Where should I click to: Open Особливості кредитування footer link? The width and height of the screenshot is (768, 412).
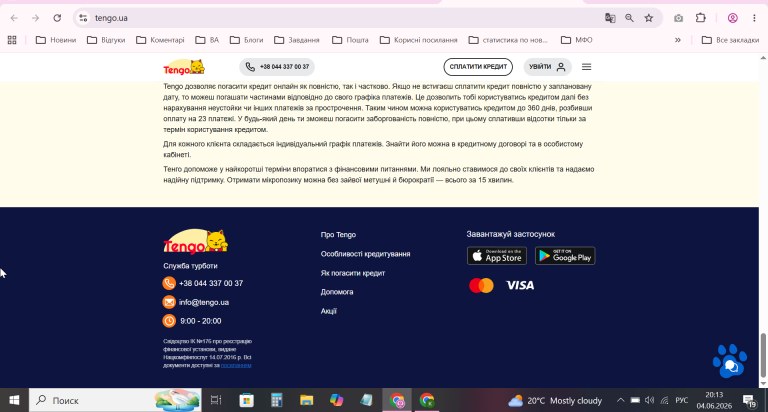[365, 254]
